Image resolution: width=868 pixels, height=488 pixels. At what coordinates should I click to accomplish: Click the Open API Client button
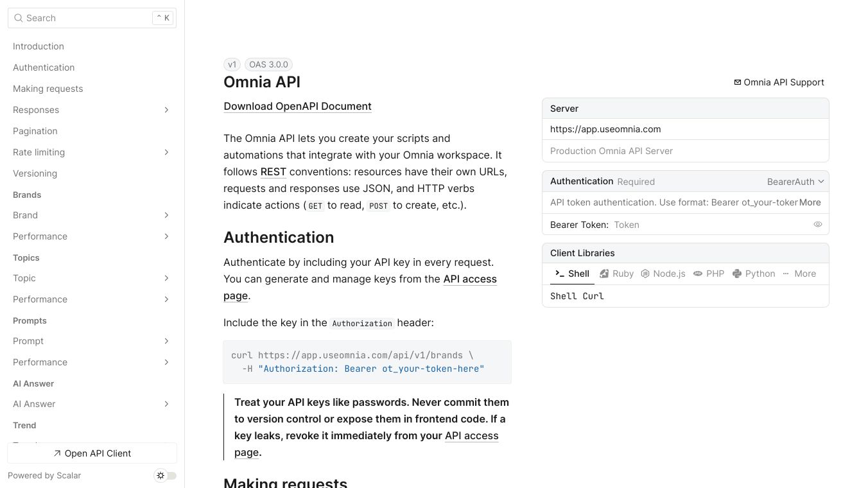point(92,453)
